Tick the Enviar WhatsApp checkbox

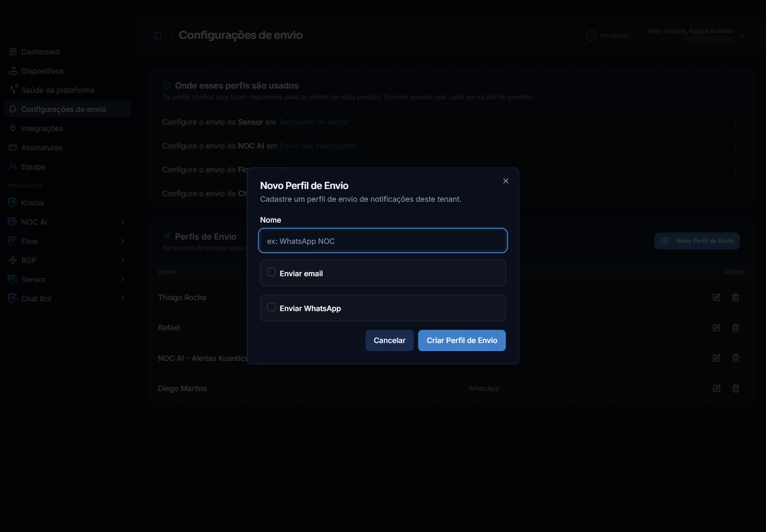[x=271, y=307]
